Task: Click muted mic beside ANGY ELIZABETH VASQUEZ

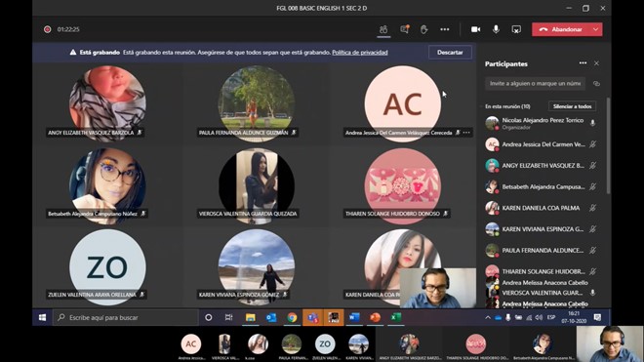Action: (x=592, y=165)
